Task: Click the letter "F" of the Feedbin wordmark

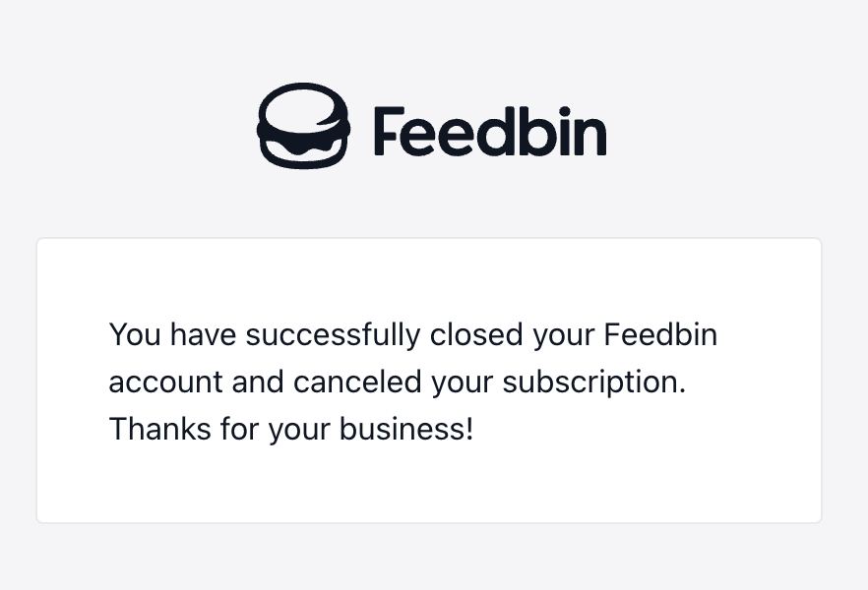Action: (387, 132)
